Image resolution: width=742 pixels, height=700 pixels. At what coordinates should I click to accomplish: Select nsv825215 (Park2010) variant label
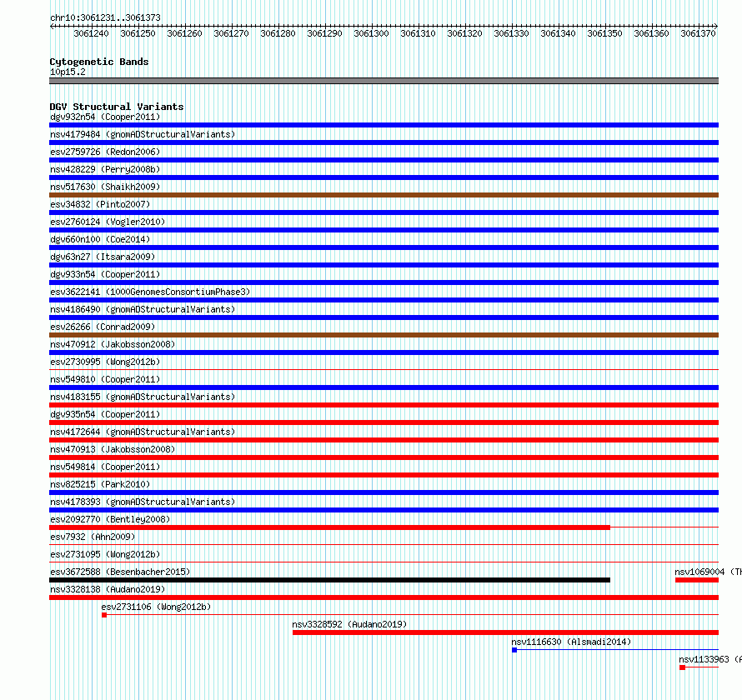coord(100,484)
